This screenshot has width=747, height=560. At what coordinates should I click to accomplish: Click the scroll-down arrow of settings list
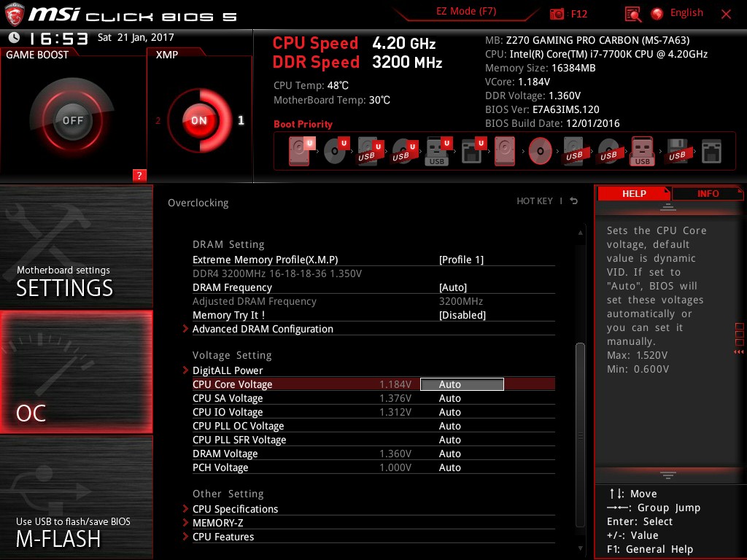580,548
